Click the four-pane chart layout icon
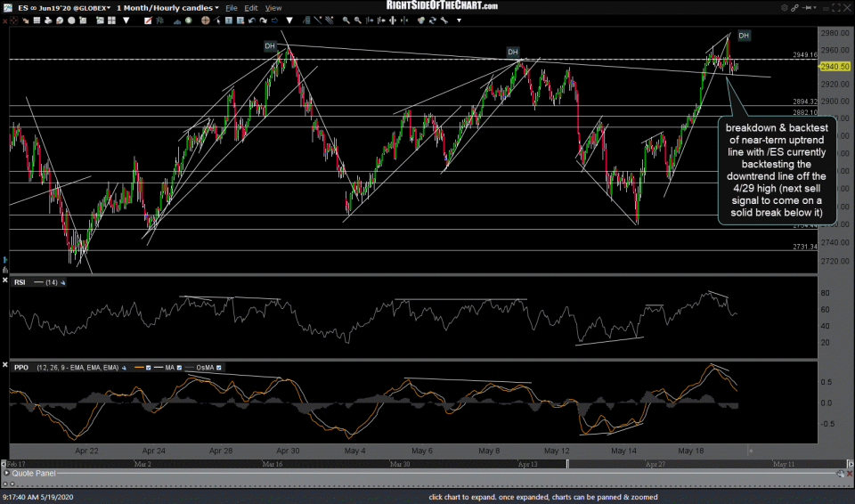The height and width of the screenshot is (504, 855). pos(112,20)
